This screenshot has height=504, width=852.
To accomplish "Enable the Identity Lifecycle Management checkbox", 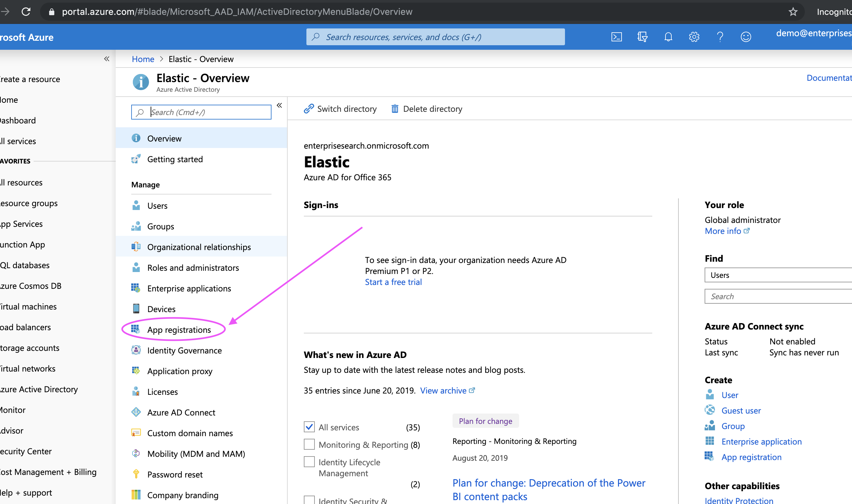I will point(309,462).
